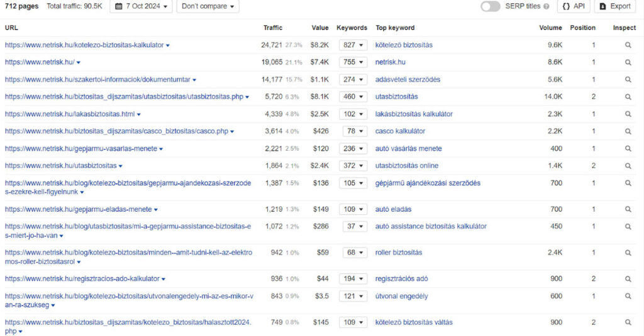Expand the 37 keywords dropdown
Viewport: 644px width, 336px height.
355,227
